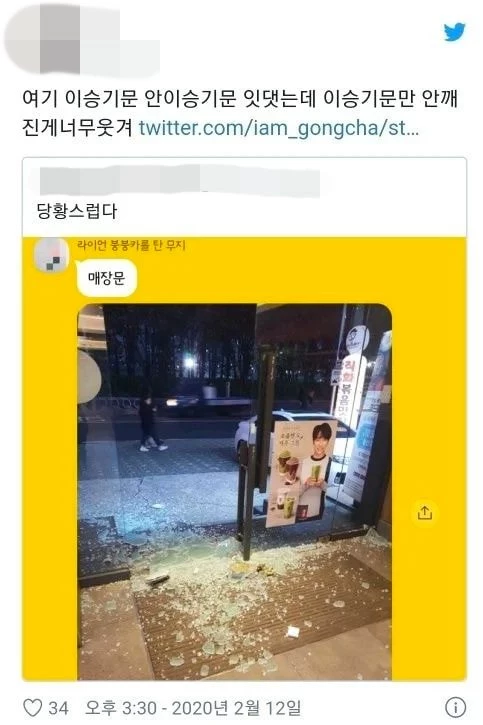This screenshot has height=725, width=483.
Task: Tap the share icon beside the chat photo
Action: pos(424,512)
